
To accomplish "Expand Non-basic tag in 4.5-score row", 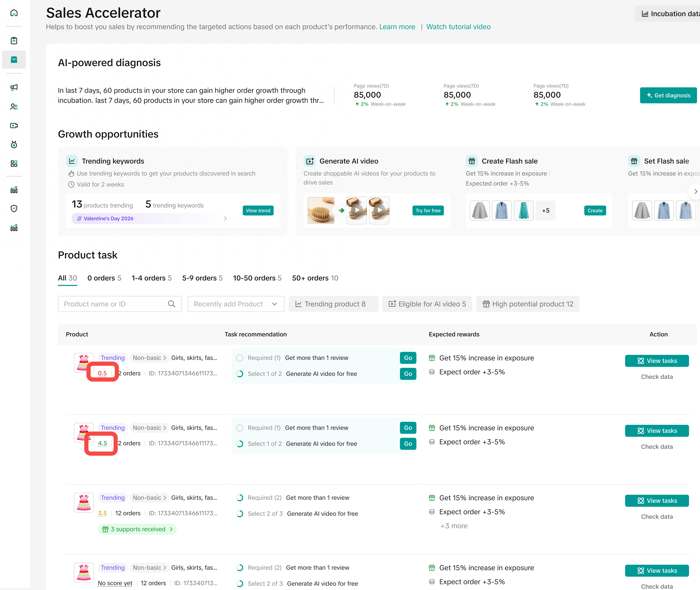I will point(149,428).
